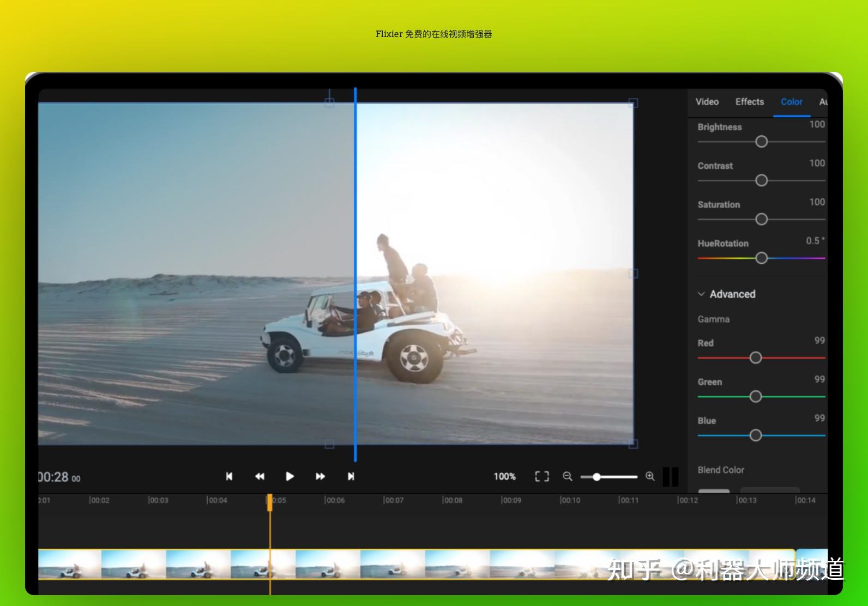
Task: Click the 00:07 mark on the timeline ruler
Action: [394, 500]
